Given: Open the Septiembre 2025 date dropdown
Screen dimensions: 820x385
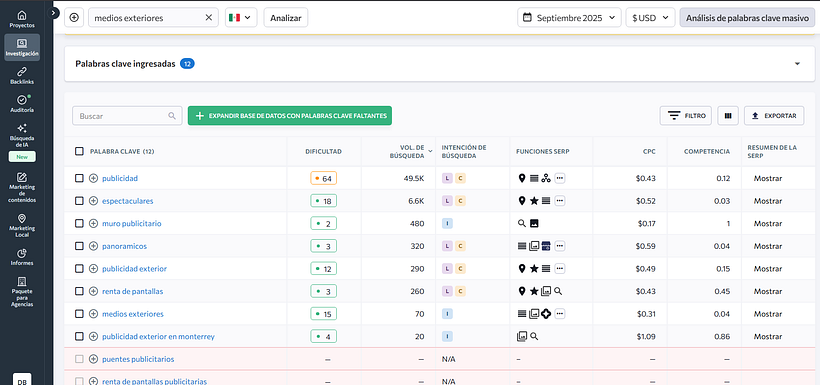Looking at the screenshot, I should point(570,17).
